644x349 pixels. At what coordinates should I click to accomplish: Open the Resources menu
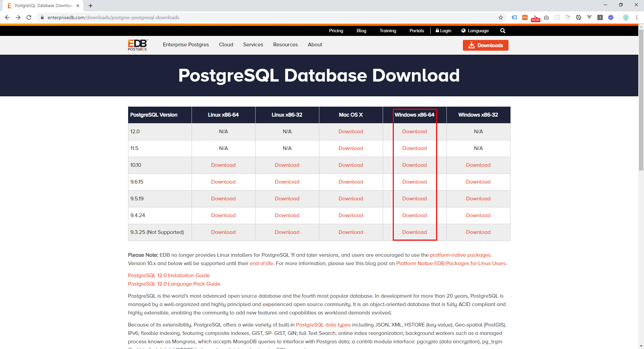(285, 45)
